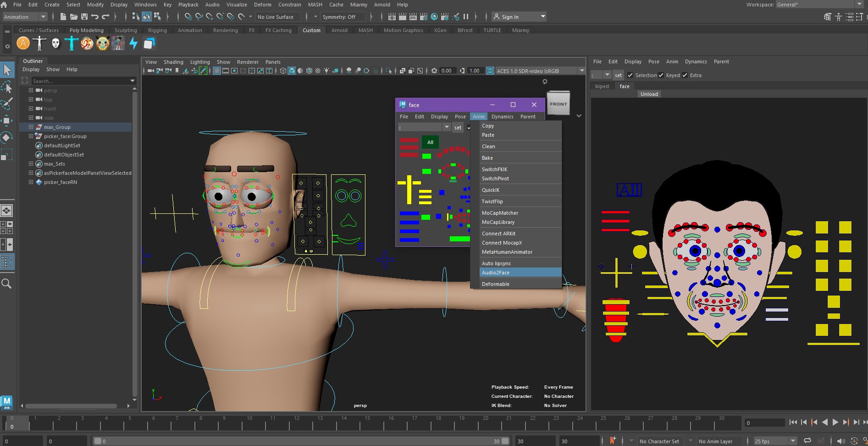Click the colorful skull mask shelf icon
The height and width of the screenshot is (446, 868).
(x=103, y=44)
